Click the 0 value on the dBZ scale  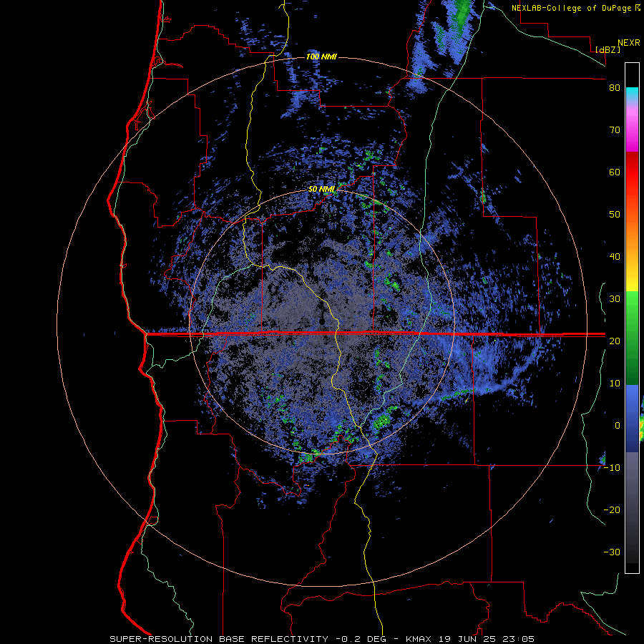tap(618, 426)
